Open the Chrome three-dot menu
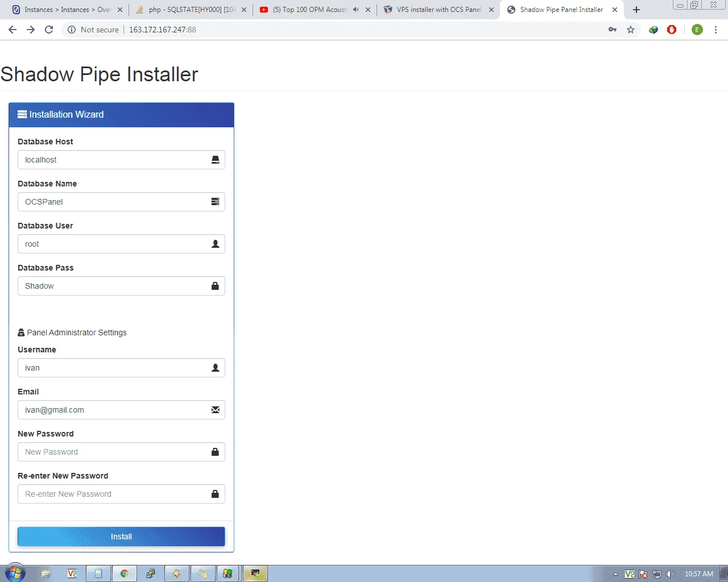Viewport: 728px width, 582px height. click(x=715, y=30)
